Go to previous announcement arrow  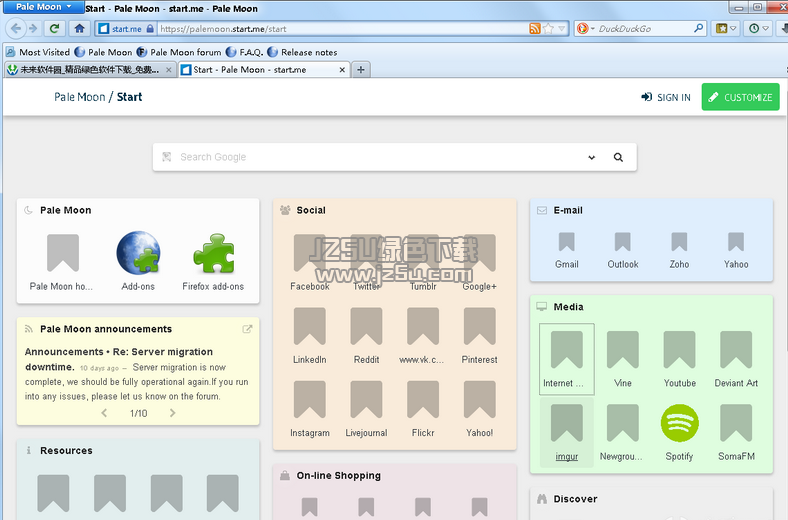(105, 413)
